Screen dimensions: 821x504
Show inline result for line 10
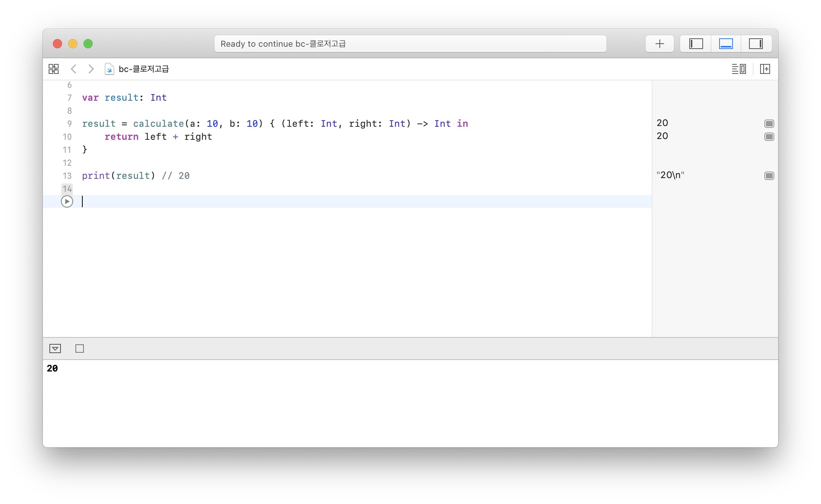click(769, 137)
